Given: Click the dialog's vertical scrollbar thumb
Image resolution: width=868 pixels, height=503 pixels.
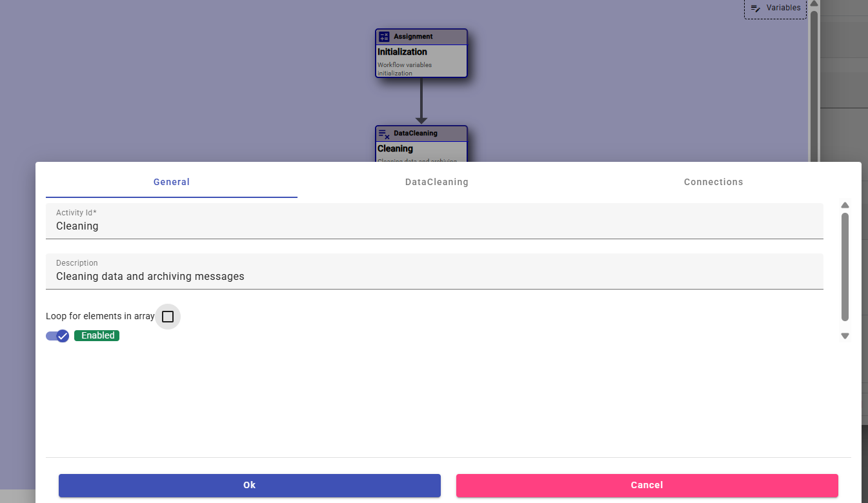Looking at the screenshot, I should click(845, 266).
